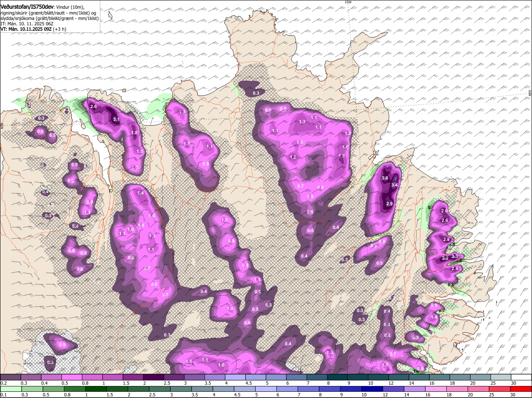This screenshot has width=532, height=398.
Task: Click the 2.4 precipitation value label
Action: (x=455, y=269)
